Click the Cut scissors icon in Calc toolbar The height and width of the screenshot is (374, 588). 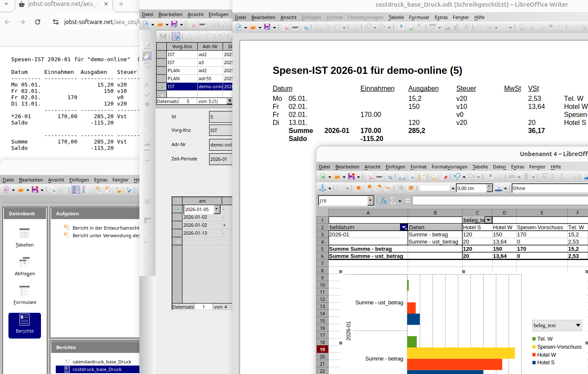point(402,177)
